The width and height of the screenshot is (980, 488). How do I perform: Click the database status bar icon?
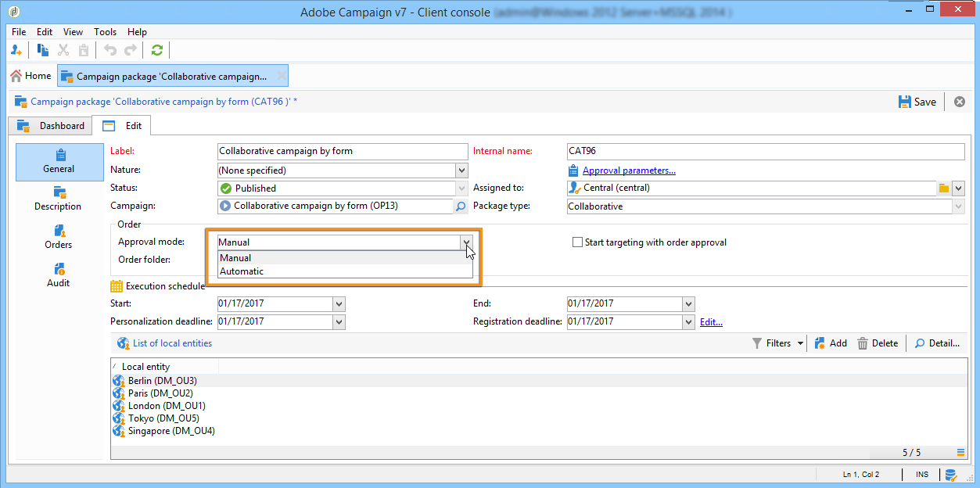[x=951, y=475]
